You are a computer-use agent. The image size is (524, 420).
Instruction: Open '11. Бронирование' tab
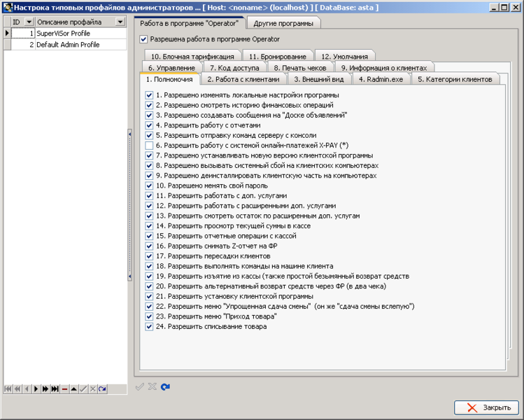[x=278, y=57]
